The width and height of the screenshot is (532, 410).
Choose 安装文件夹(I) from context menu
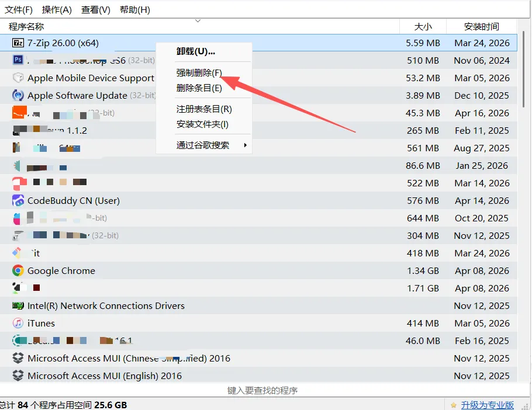(203, 124)
